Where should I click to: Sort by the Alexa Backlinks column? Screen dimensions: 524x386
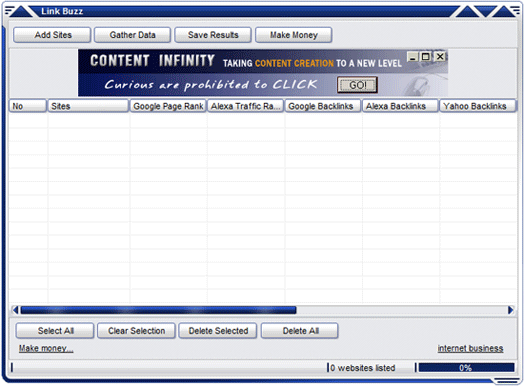pos(400,106)
